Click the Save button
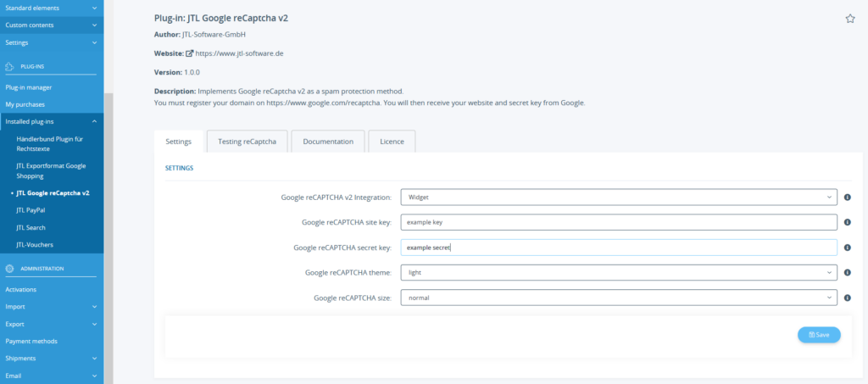This screenshot has width=868, height=384. (x=819, y=335)
